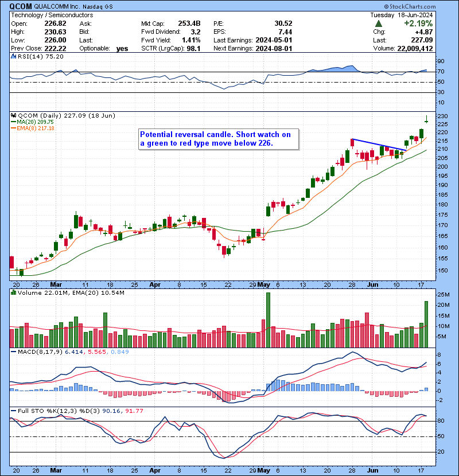Select the MACD histogram value 0.849
Screen dimensions: 459x476
coord(120,352)
